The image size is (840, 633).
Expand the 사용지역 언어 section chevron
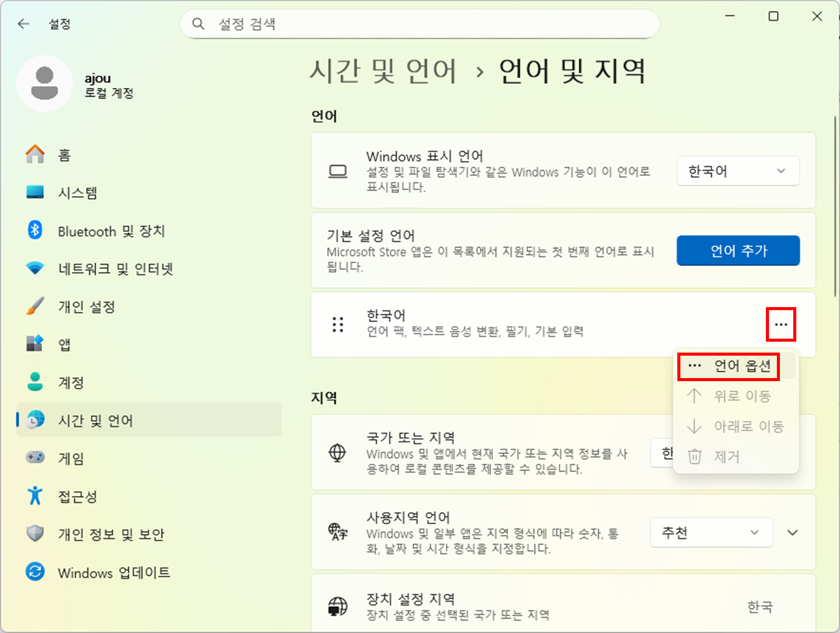tap(792, 533)
